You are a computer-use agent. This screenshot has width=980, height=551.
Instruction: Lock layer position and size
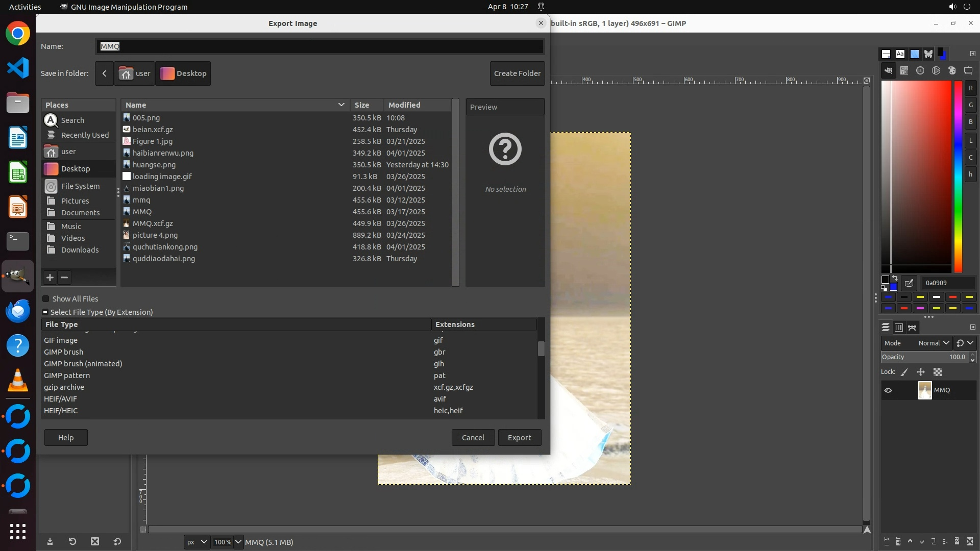click(921, 372)
